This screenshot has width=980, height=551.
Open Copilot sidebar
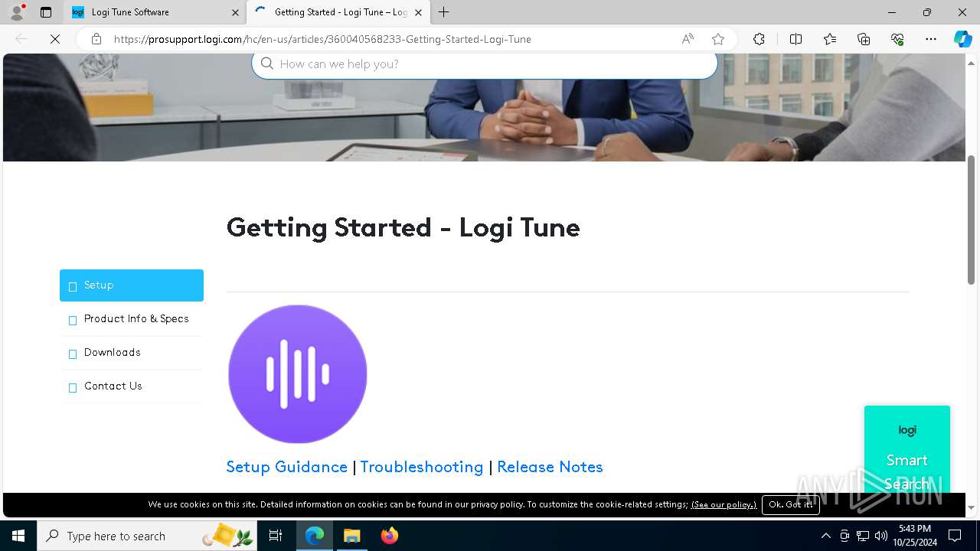pos(962,39)
